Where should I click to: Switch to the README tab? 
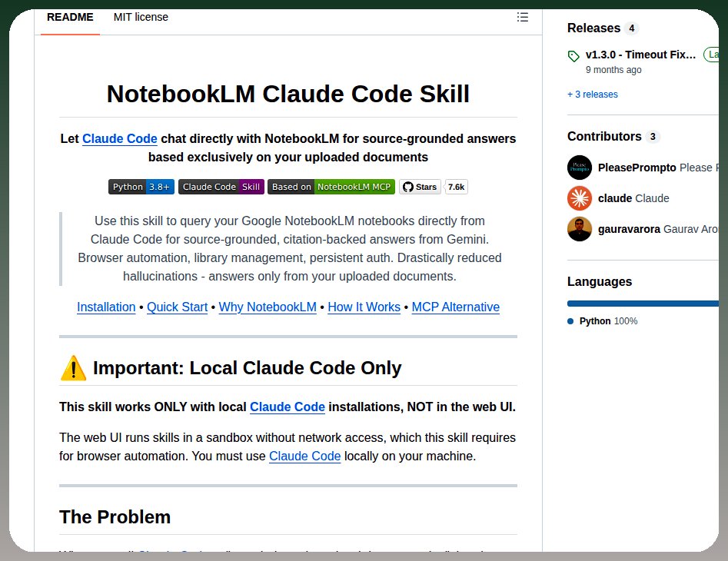[x=70, y=17]
